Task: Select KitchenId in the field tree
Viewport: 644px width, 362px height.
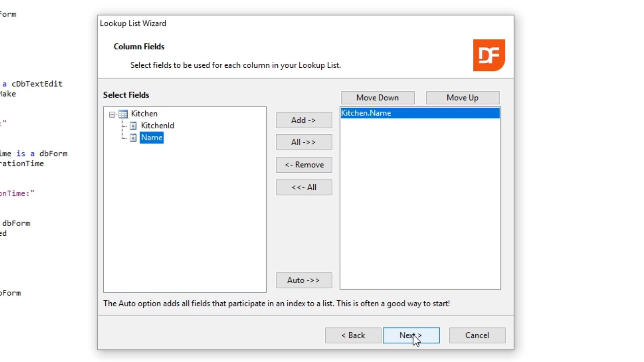Action: 157,126
